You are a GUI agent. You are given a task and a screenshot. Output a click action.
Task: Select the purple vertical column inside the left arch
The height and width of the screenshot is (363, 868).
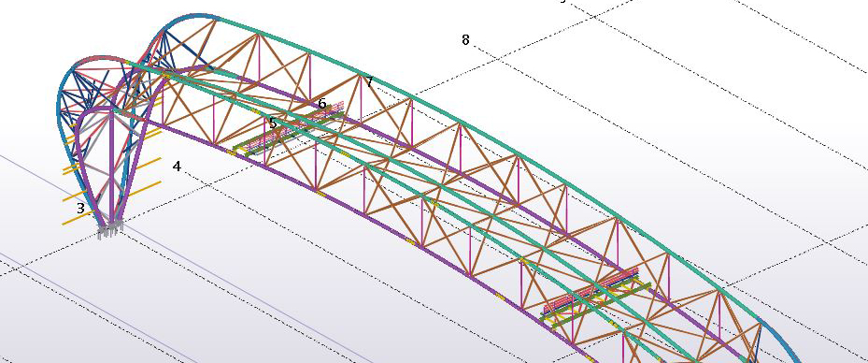click(x=112, y=167)
